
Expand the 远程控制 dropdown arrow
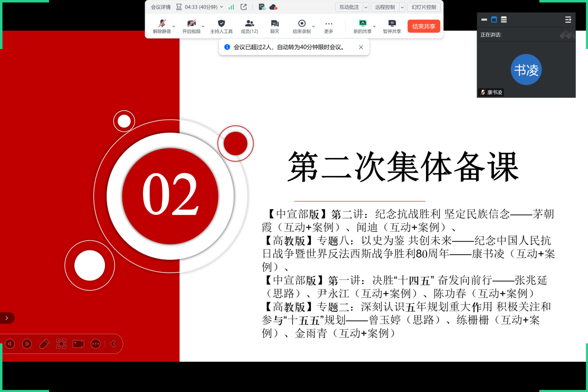pyautogui.click(x=402, y=7)
